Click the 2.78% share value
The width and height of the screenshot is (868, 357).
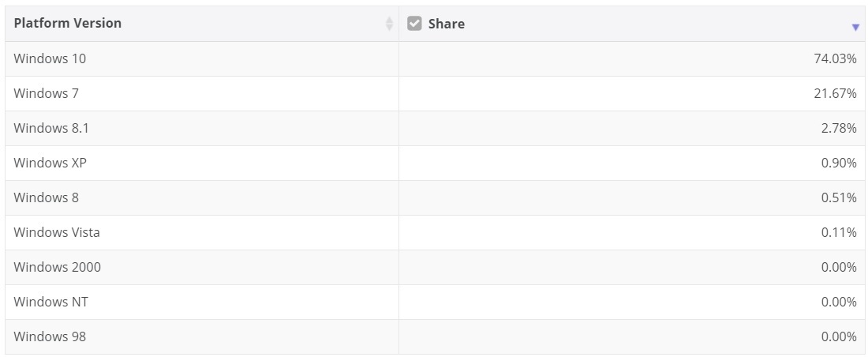[839, 128]
